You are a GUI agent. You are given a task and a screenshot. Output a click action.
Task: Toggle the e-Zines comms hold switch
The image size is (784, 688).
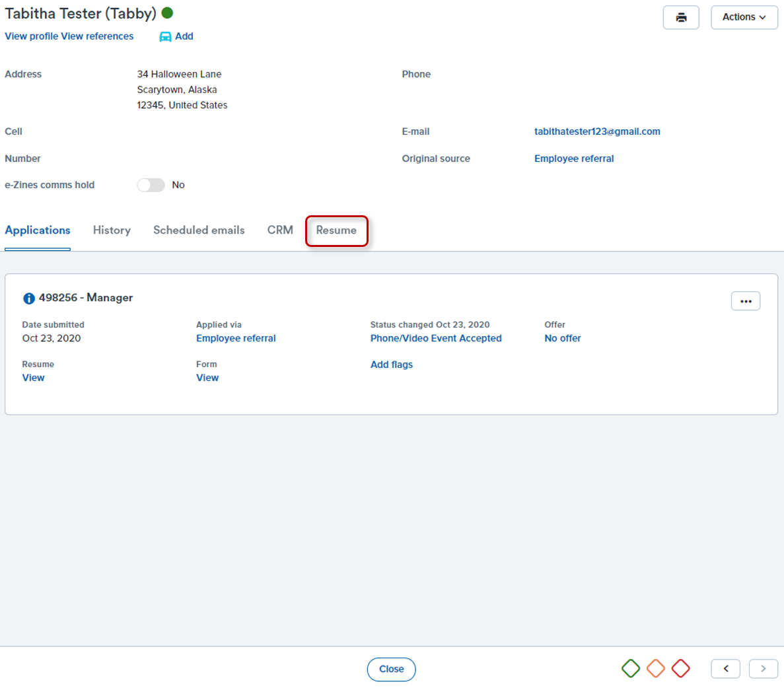[151, 185]
